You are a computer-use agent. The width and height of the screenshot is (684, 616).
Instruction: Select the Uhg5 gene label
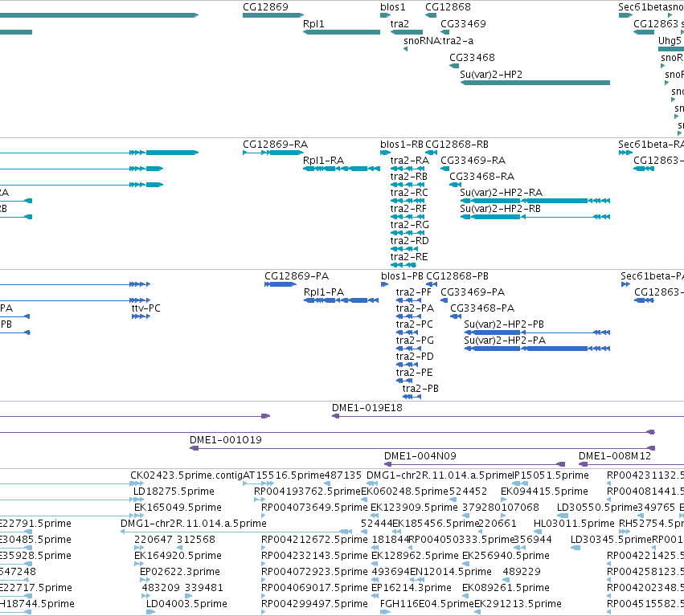(x=670, y=41)
